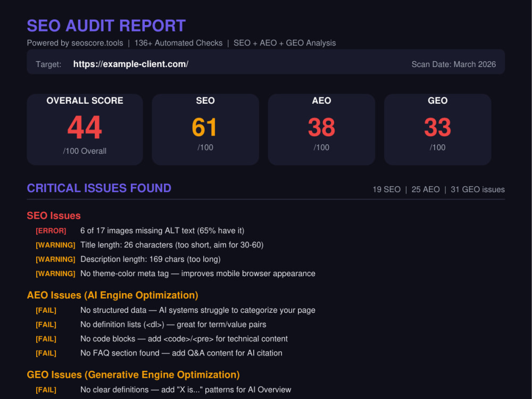Click [FAIL] tag beside definition lists

point(46,325)
